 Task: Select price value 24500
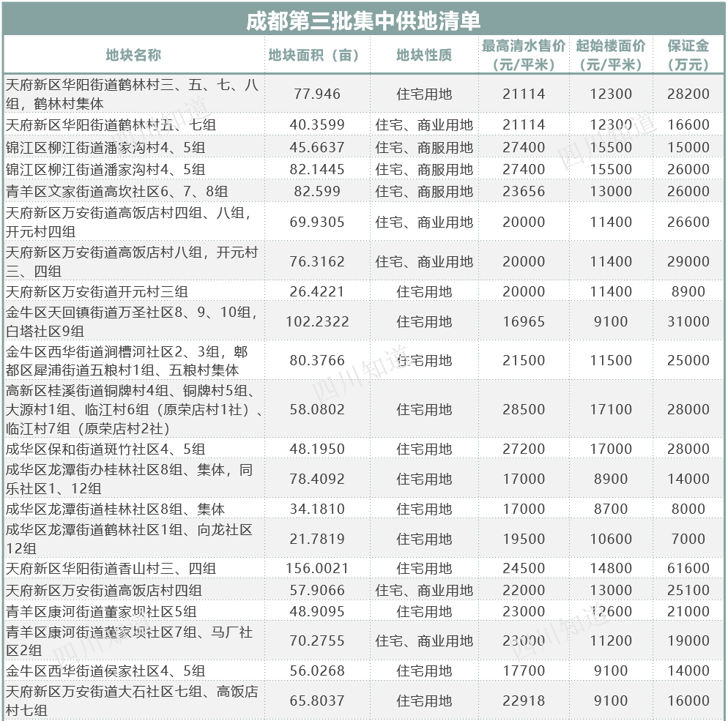pos(524,568)
